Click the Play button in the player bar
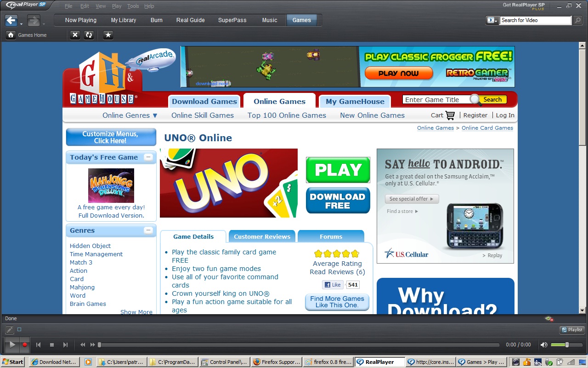 pyautogui.click(x=12, y=345)
